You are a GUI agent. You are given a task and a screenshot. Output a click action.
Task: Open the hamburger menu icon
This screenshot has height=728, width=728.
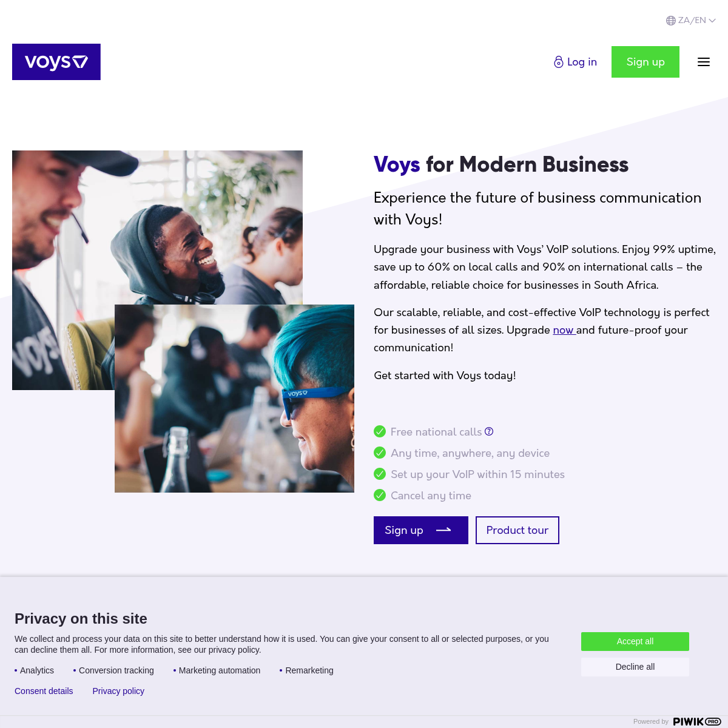coord(704,62)
